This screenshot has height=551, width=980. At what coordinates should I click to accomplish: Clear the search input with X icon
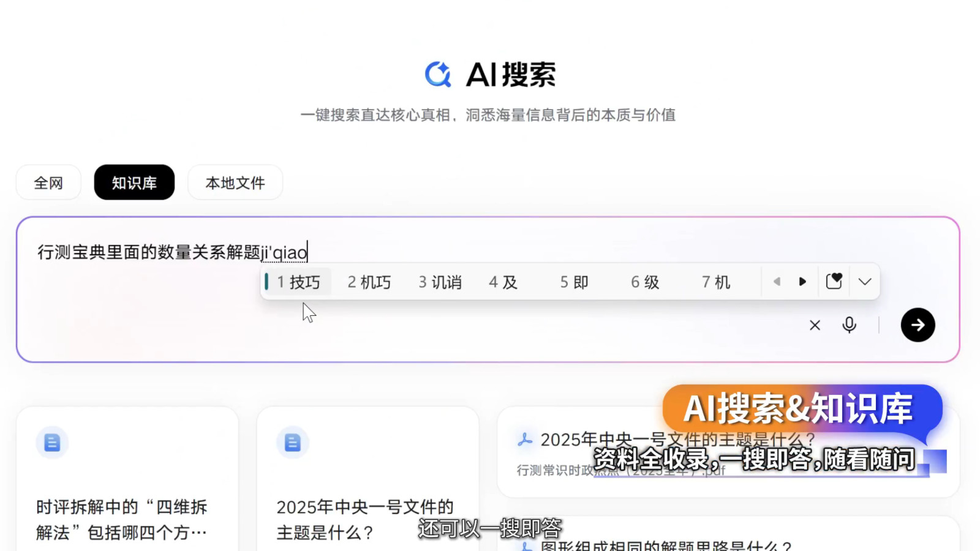(815, 325)
